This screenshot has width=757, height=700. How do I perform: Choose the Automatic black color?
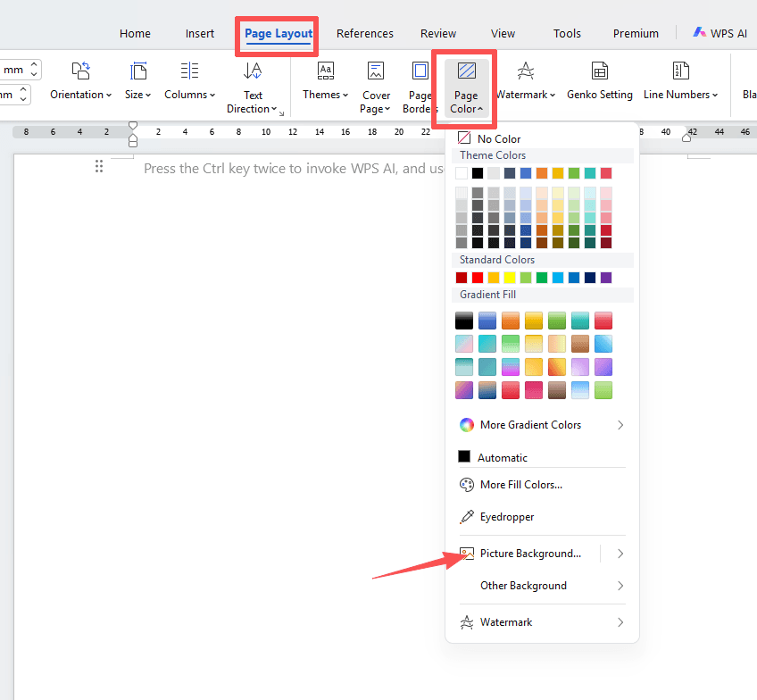coord(502,457)
